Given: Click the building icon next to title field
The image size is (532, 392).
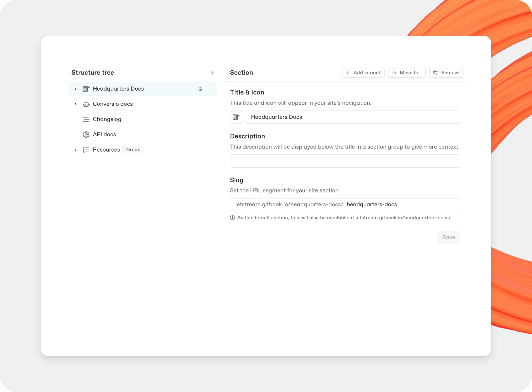Looking at the screenshot, I should [236, 117].
